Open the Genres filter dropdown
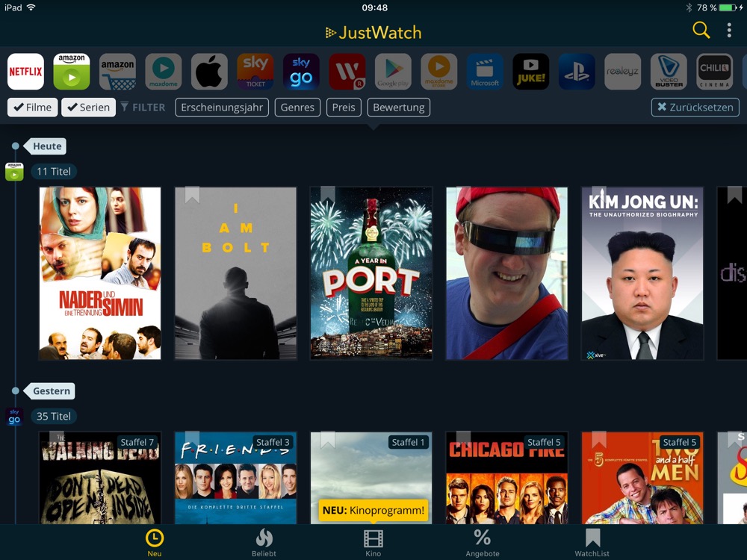The image size is (747, 560). coord(297,108)
